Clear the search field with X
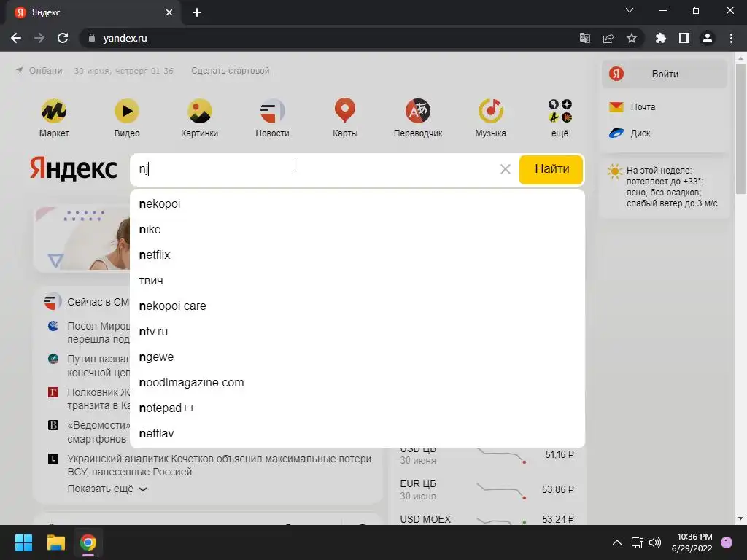 506,169
